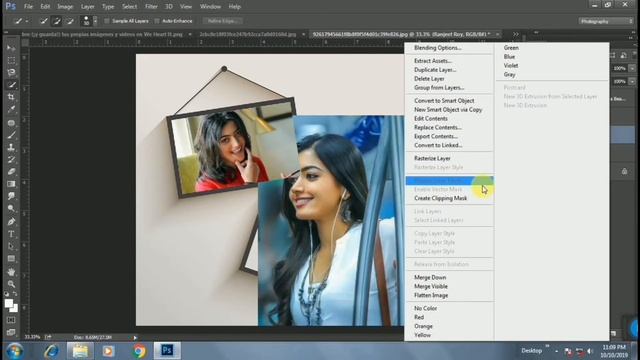Choose Delete Layer from context menu
The width and height of the screenshot is (640, 360).
coord(429,79)
